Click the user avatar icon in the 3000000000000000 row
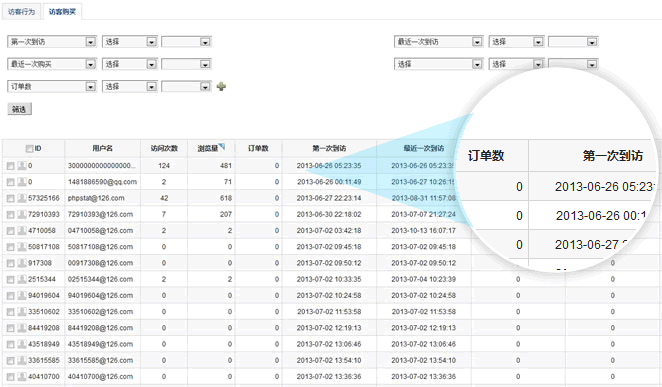Image resolution: width=662 pixels, height=387 pixels. (x=22, y=165)
